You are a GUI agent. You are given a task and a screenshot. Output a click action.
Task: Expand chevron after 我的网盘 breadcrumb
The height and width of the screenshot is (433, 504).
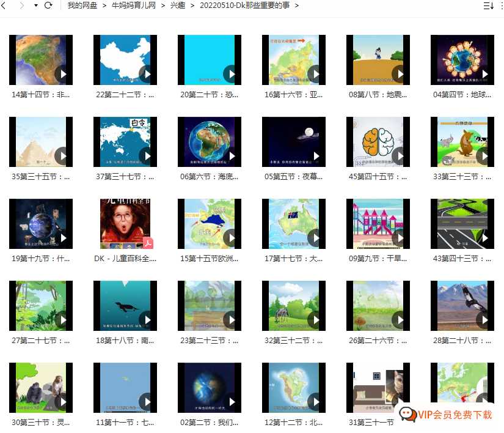point(104,6)
